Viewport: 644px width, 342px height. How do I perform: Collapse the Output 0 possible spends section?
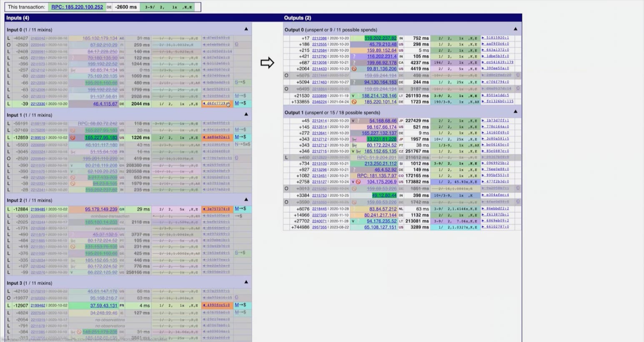[x=516, y=29]
